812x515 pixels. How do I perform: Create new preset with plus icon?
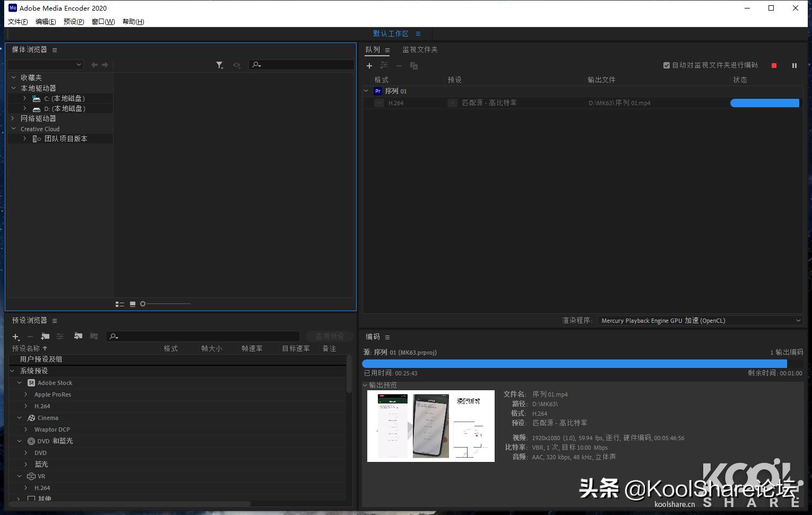tap(15, 337)
